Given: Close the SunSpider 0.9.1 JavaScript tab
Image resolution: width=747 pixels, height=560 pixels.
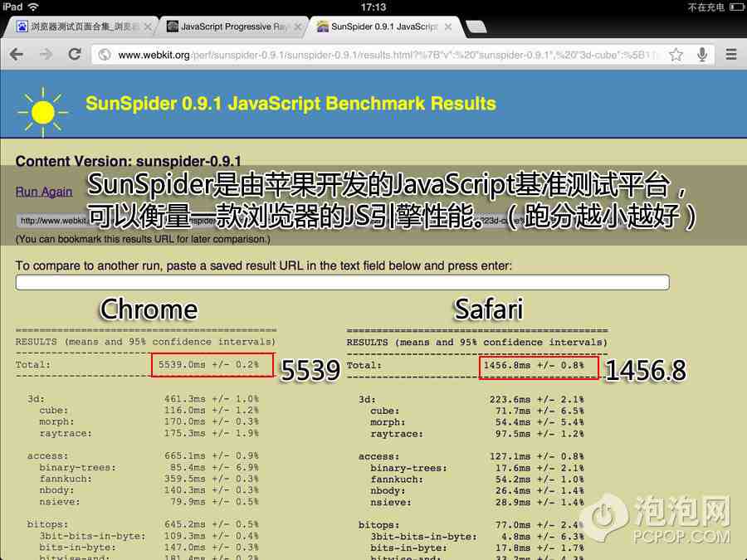Looking at the screenshot, I should click(x=447, y=27).
